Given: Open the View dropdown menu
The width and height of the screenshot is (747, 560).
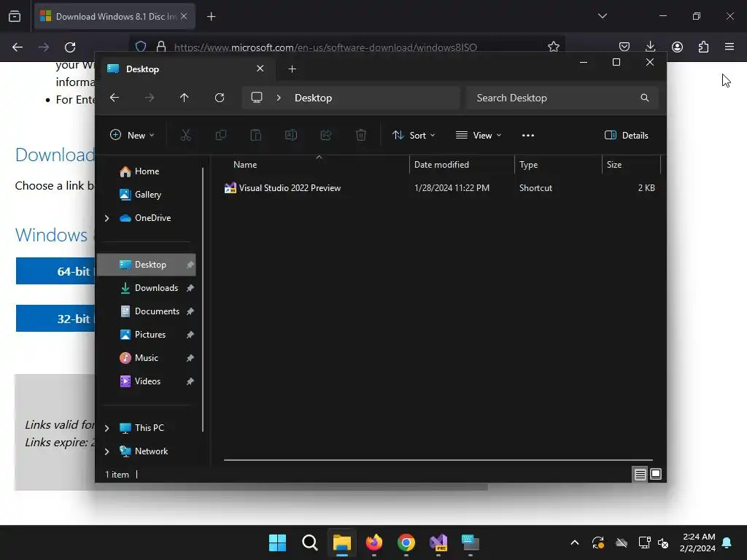Looking at the screenshot, I should click(479, 135).
